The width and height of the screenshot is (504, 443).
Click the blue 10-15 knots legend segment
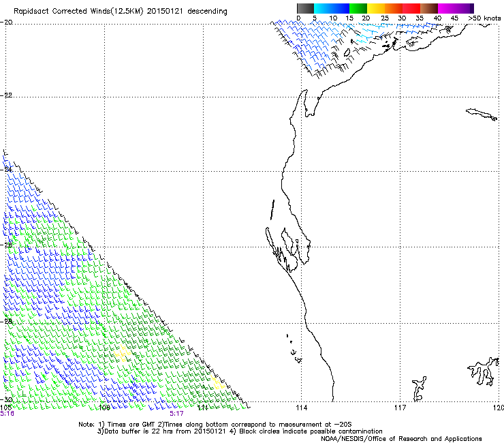341,8
